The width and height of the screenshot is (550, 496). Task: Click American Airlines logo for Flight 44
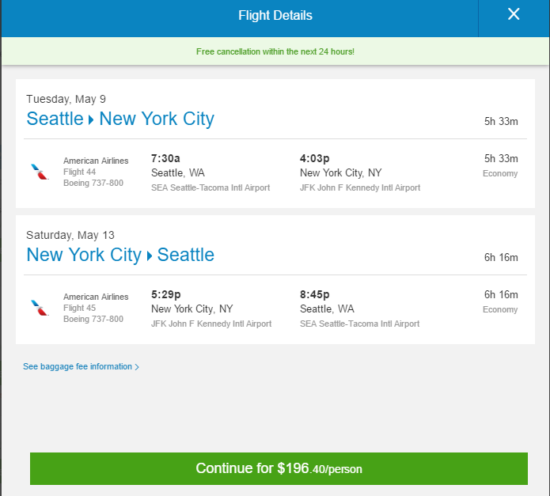(39, 172)
